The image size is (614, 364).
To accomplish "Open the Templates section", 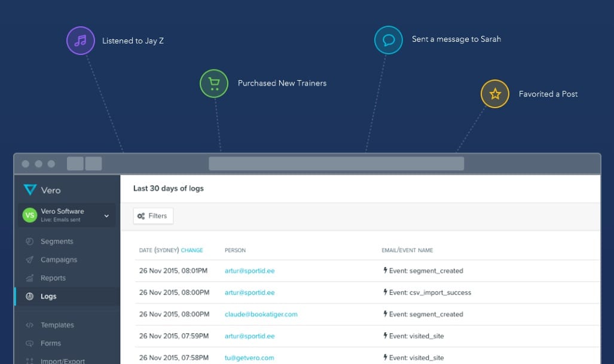I will pos(57,325).
